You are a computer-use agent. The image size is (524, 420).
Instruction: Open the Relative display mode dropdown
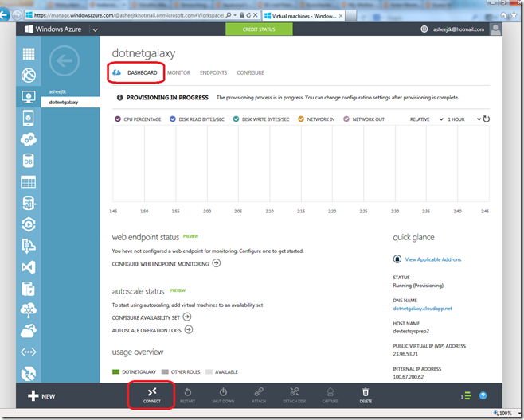click(x=426, y=119)
